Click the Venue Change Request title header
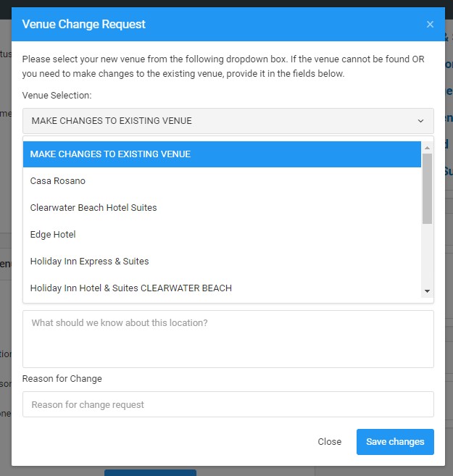Screen dimensions: 453x476 pos(84,25)
